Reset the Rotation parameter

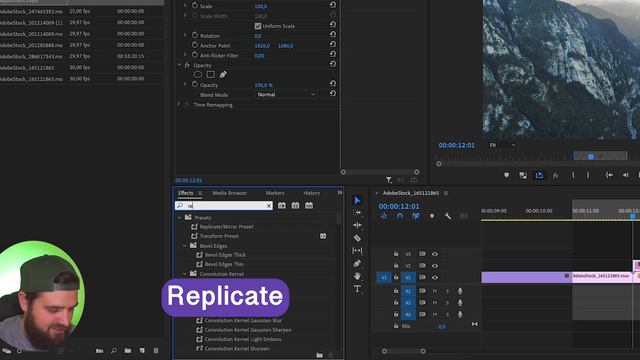point(333,35)
